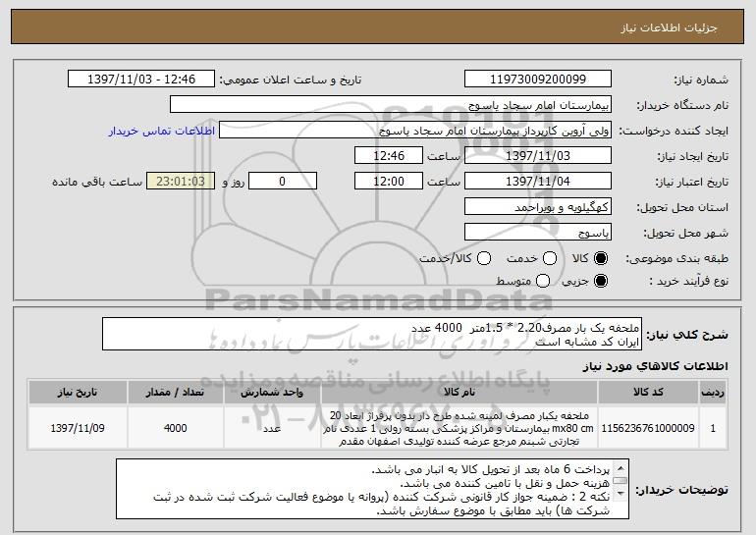This screenshot has height=535, width=756.
Task: Click the نام کالا column header
Action: click(459, 393)
